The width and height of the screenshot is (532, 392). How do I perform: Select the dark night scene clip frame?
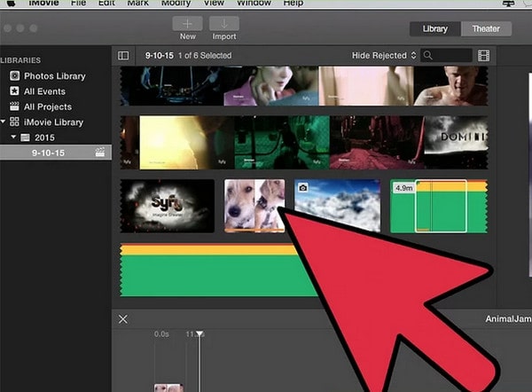pyautogui.click(x=172, y=86)
